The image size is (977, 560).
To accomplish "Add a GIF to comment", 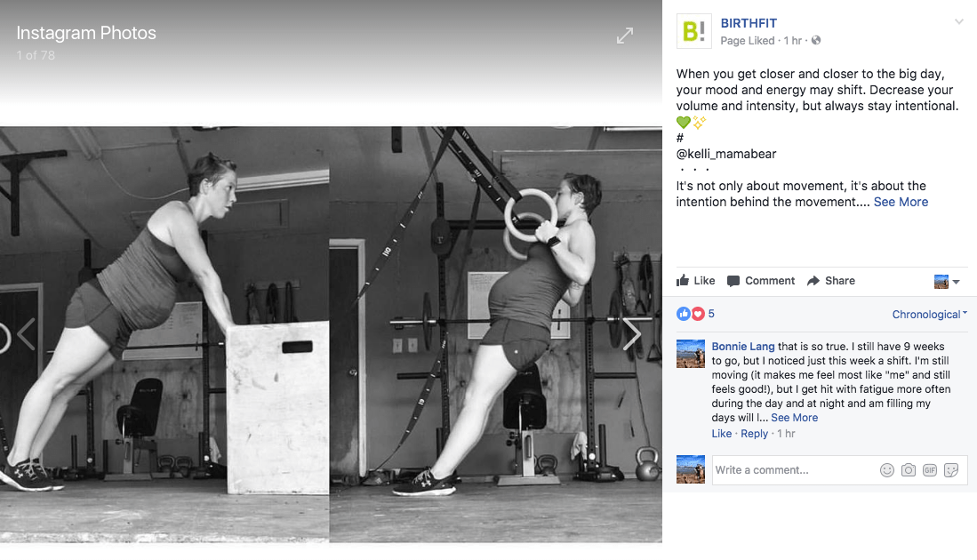I will (930, 470).
